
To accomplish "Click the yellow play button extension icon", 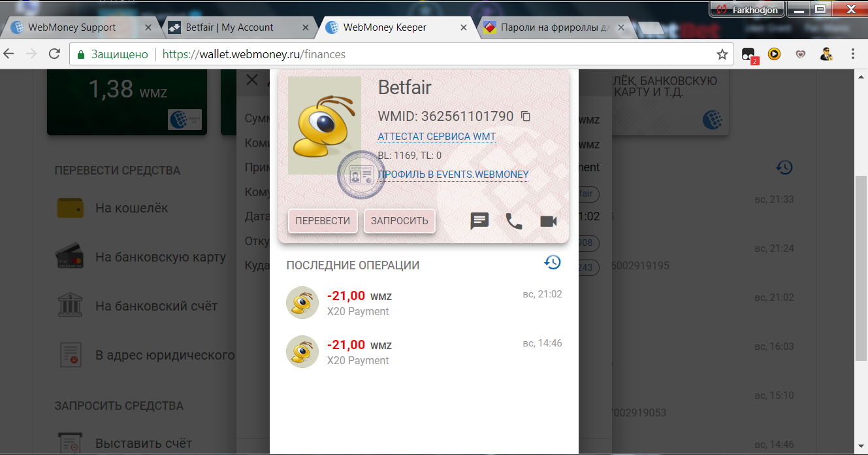I will pos(774,54).
